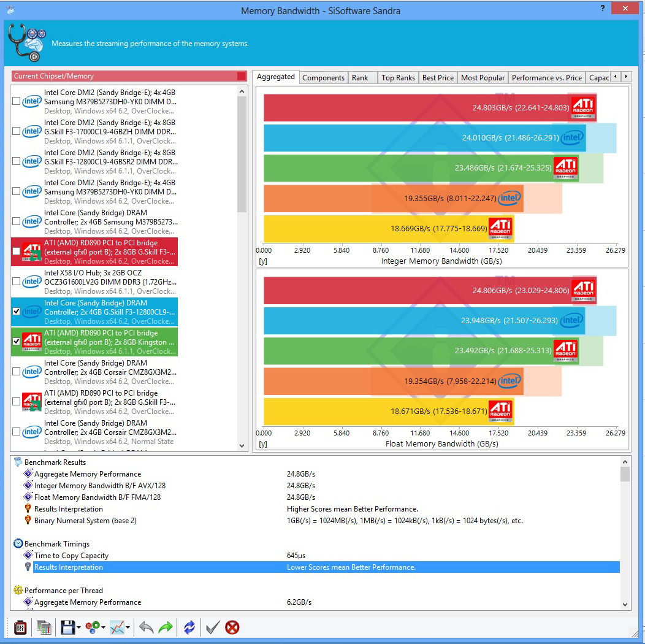Click the Current Chipset/Memory header
This screenshot has width=645, height=644.
click(129, 76)
